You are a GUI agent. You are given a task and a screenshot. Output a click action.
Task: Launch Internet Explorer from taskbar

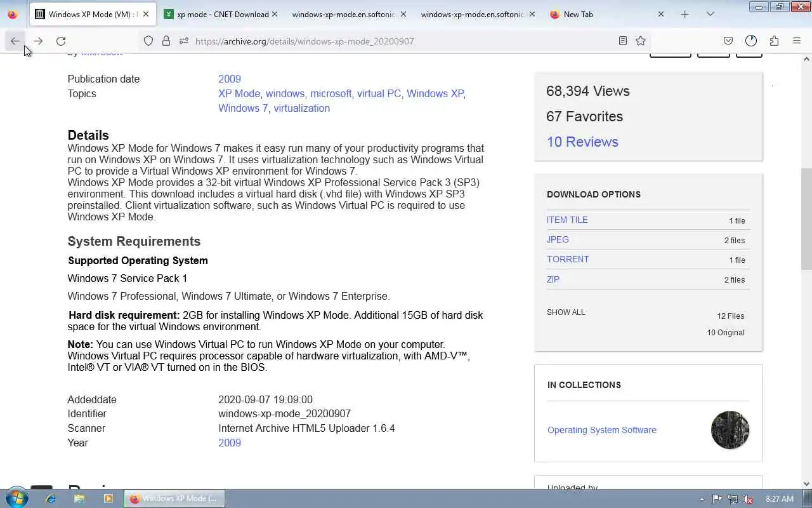[x=51, y=499]
